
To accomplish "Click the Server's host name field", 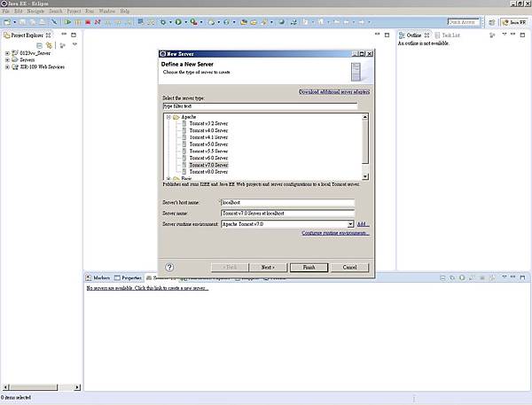I will (x=287, y=202).
